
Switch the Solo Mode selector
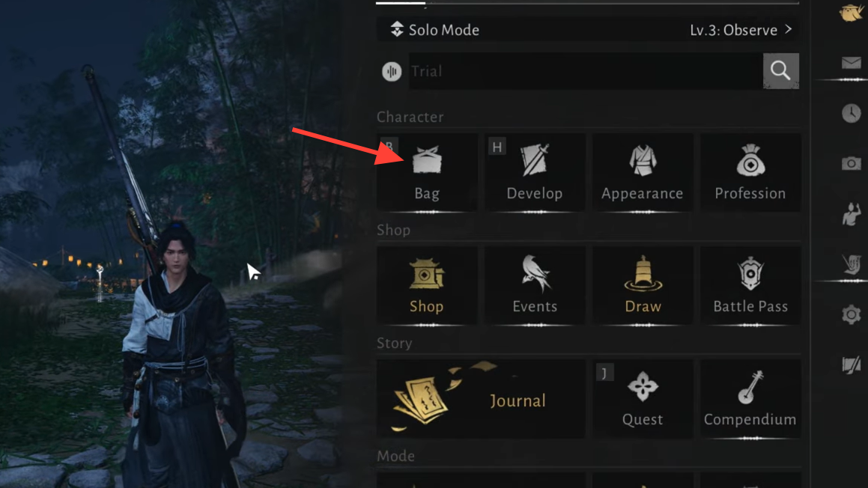pos(434,30)
